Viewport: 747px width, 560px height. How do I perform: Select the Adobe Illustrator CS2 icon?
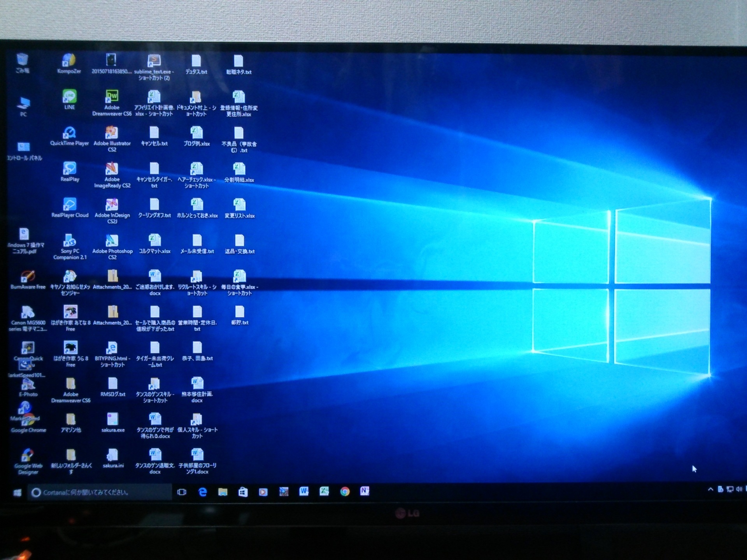tap(112, 139)
